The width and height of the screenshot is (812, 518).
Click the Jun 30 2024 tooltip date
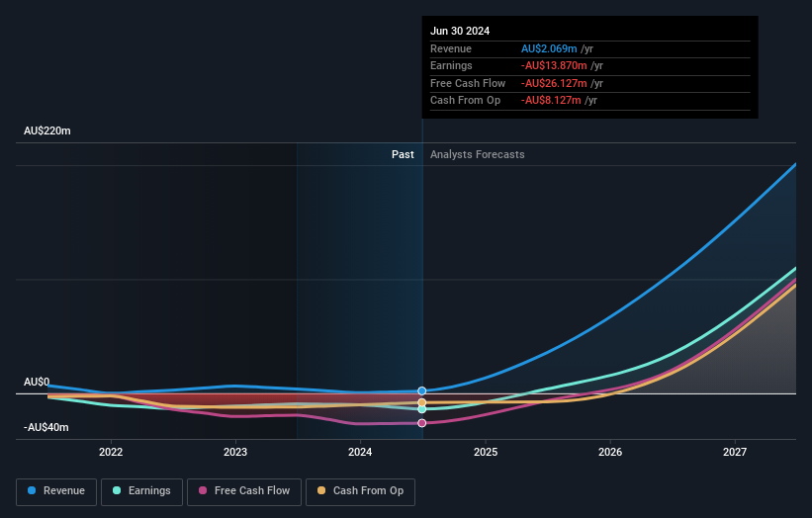[460, 31]
